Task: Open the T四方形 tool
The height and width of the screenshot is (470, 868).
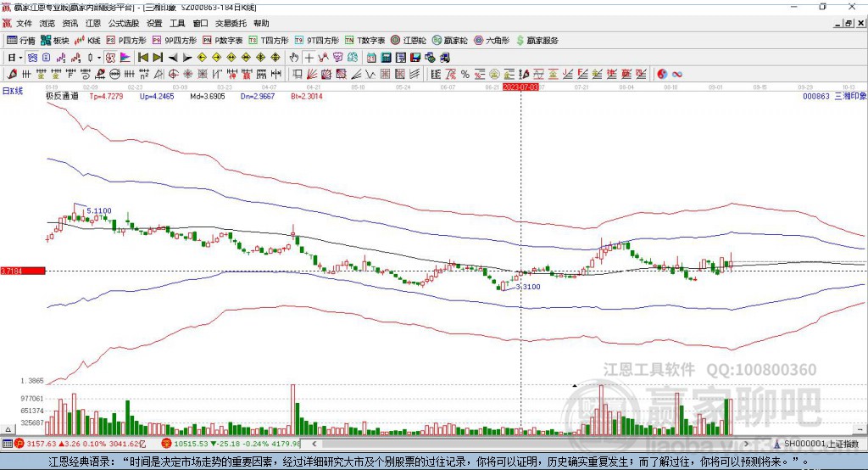Action: [269, 41]
